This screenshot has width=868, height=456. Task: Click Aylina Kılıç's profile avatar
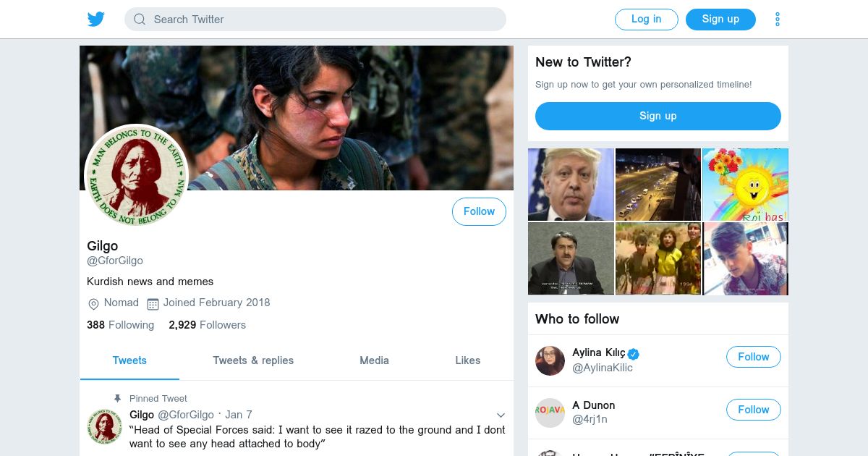550,360
